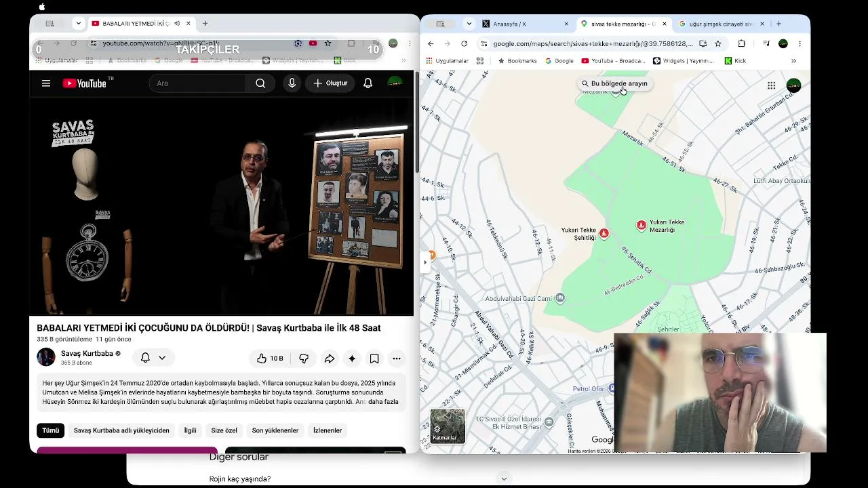This screenshot has width=868, height=488.
Task: Select the İzlenenler filter chip
Action: pos(328,430)
